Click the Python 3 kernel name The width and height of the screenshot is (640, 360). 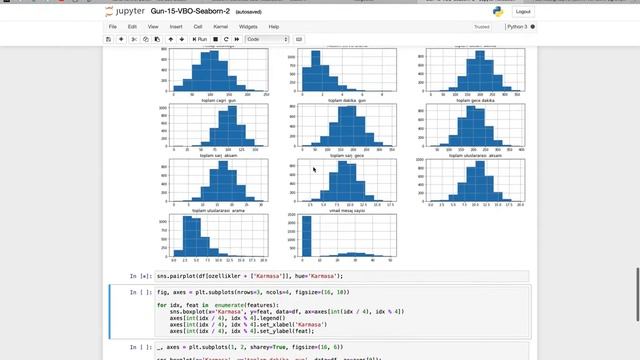(517, 27)
